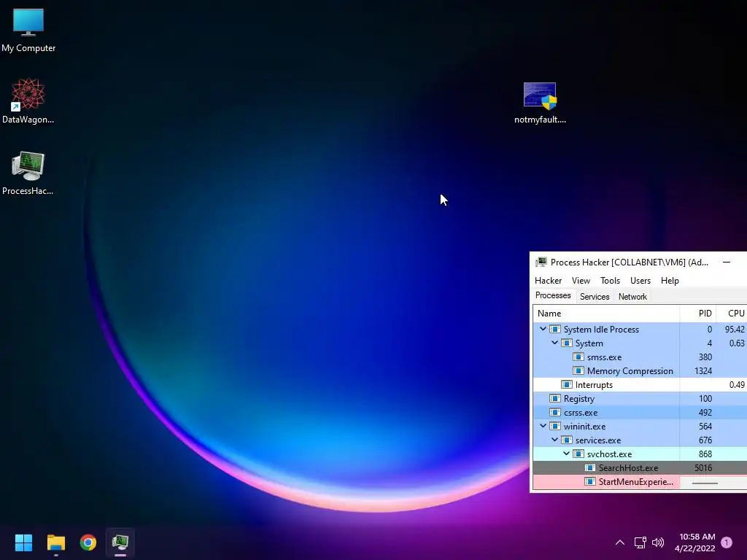Click the Interrupts row icon
747x560 pixels.
coord(566,384)
